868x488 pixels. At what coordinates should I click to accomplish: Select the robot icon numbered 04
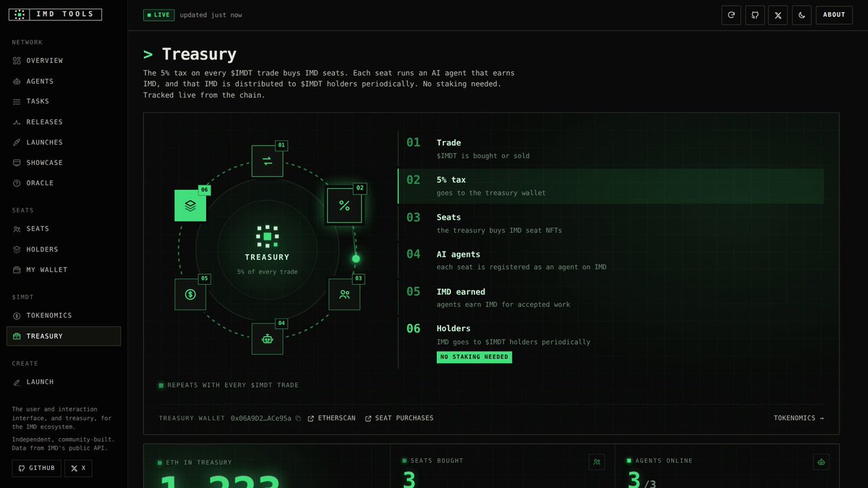click(x=267, y=338)
